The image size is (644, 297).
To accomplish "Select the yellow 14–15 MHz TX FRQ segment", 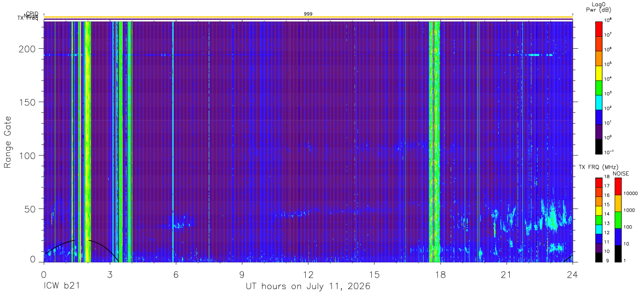I will (x=599, y=210).
